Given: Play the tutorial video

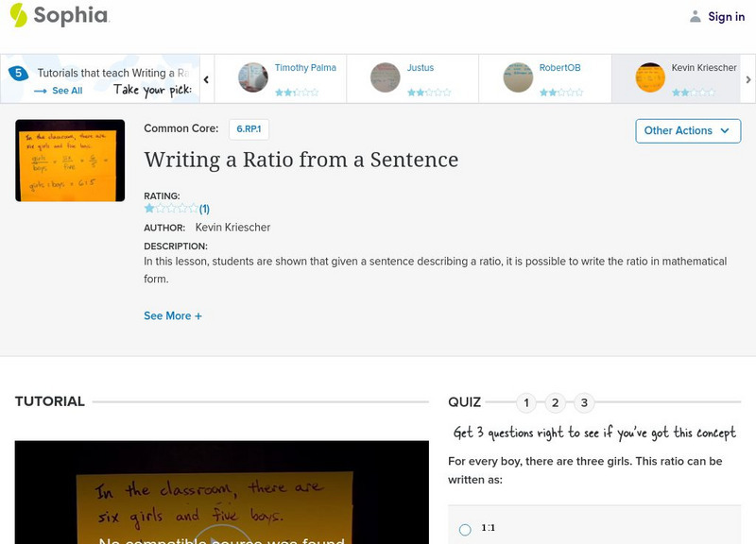Looking at the screenshot, I should tap(222, 535).
